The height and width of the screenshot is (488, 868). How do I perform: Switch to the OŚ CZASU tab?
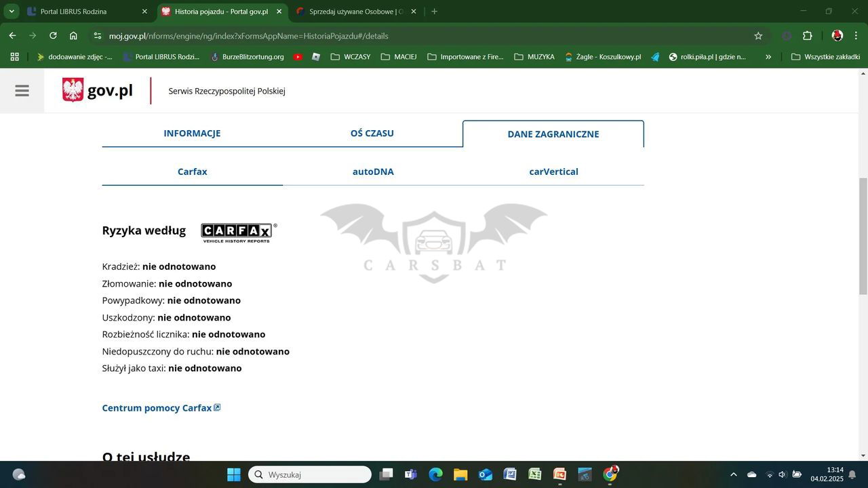pyautogui.click(x=372, y=134)
